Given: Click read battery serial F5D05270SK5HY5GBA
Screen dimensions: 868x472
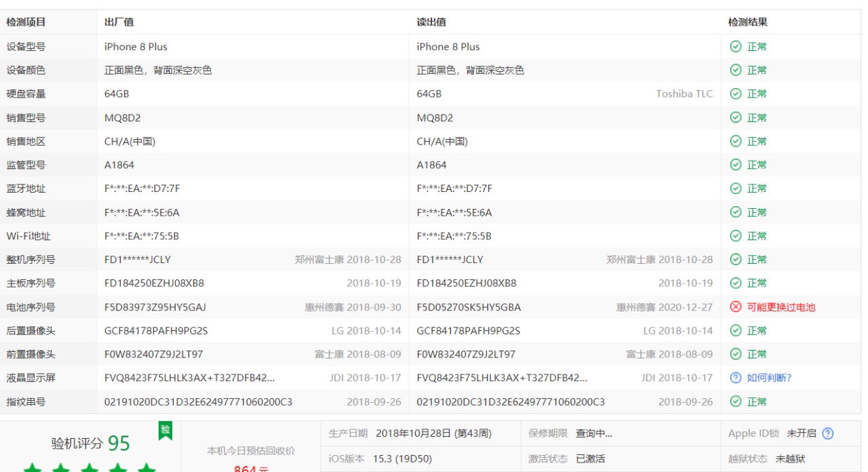Looking at the screenshot, I should [x=469, y=307].
